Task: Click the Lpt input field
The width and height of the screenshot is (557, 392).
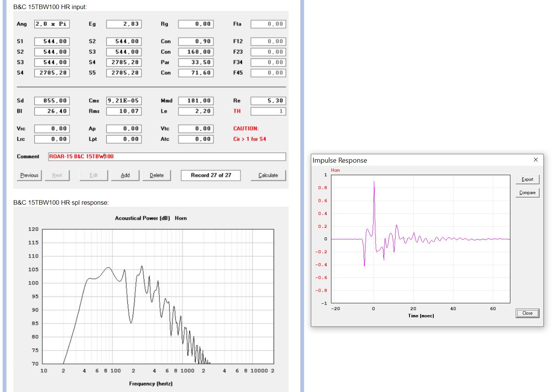Action: click(x=124, y=139)
